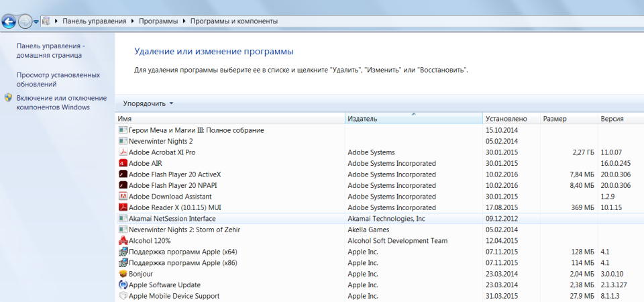
Task: Click publisher Alcohol Soft Development Team
Action: coord(398,241)
